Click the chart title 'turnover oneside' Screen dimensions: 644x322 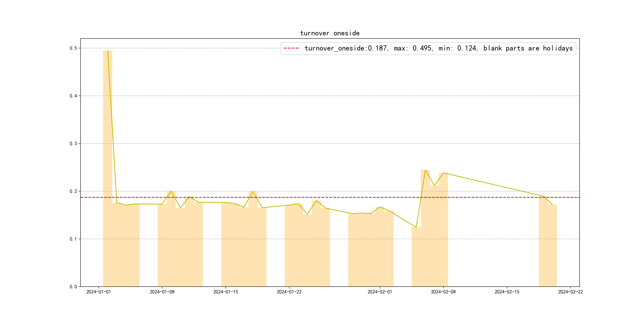point(330,33)
